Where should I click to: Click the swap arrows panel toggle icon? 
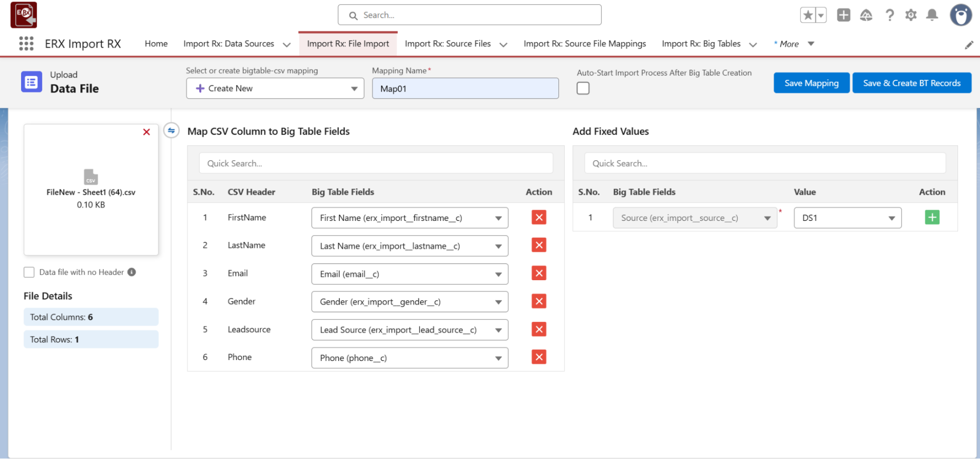click(171, 131)
